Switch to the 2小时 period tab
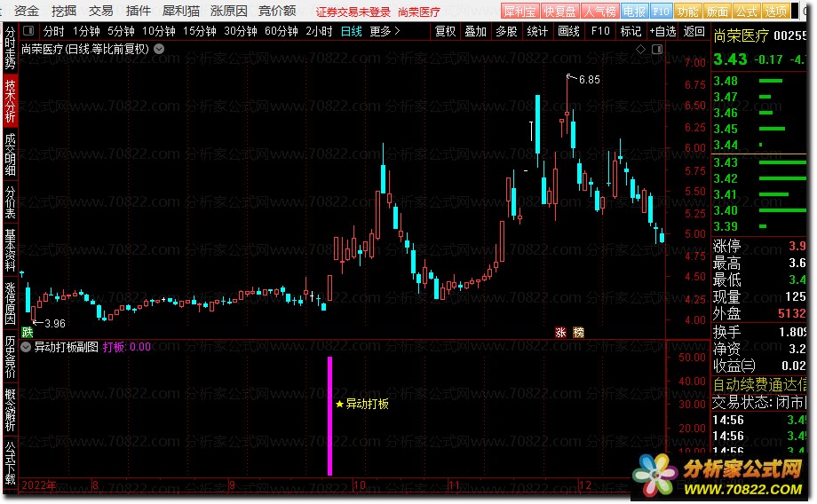The image size is (817, 504). [319, 31]
